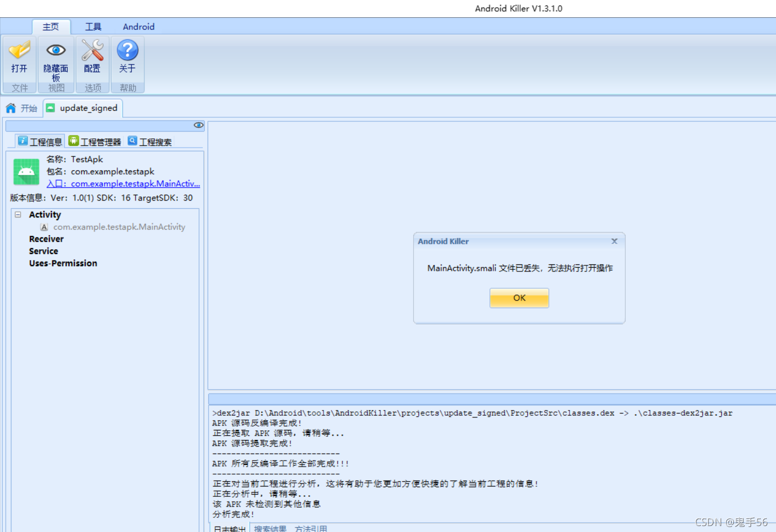The width and height of the screenshot is (776, 532).
Task: Click the 'APK 源码反编译完成!' log line
Action: [x=257, y=423]
